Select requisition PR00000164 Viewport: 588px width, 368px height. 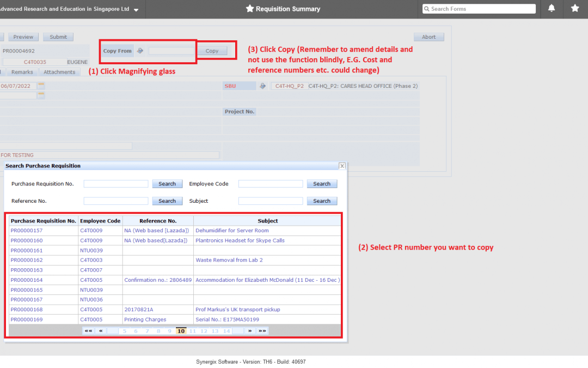pos(27,280)
